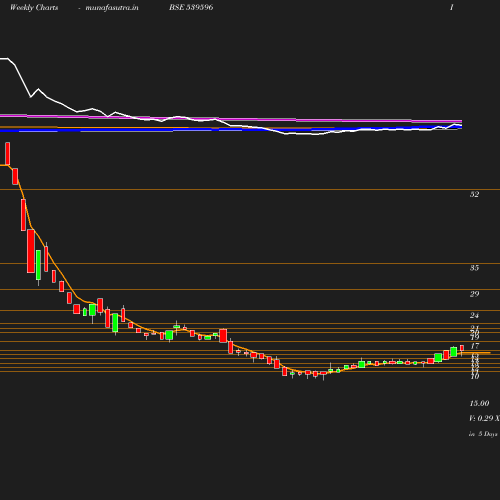Click the 'in 5 Days' label

pos(483,434)
